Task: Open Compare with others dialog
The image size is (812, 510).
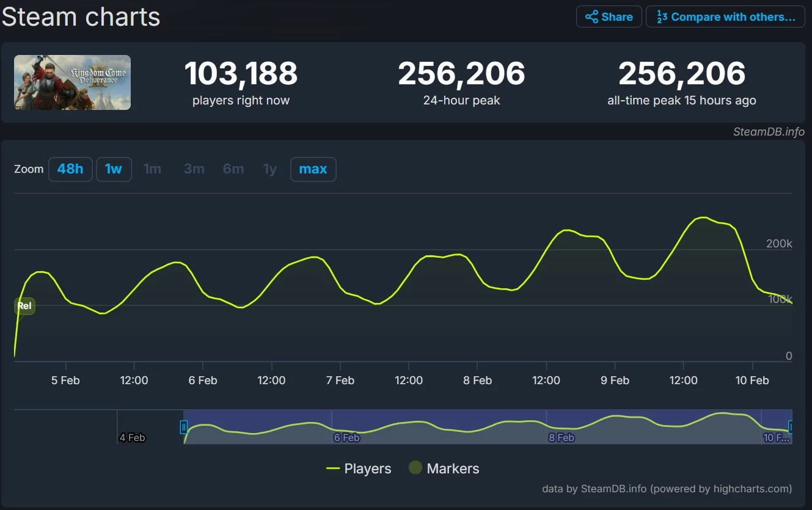Action: point(726,16)
